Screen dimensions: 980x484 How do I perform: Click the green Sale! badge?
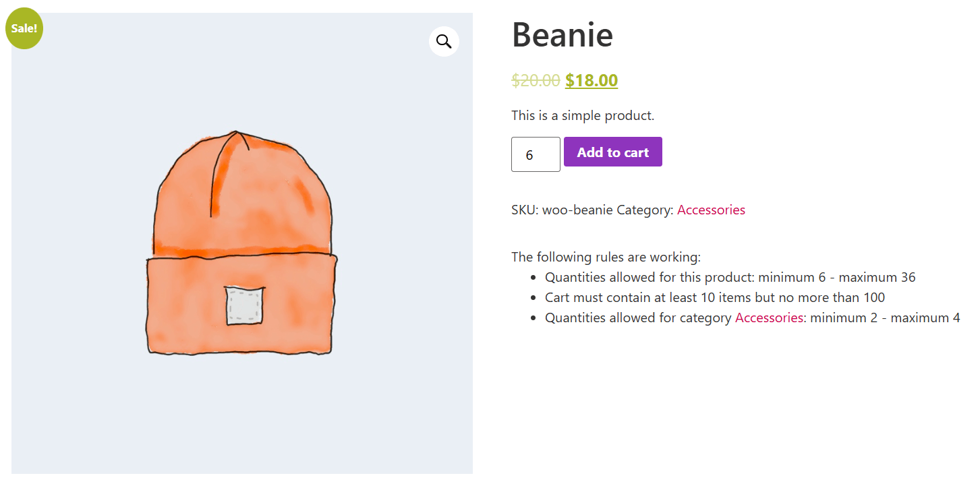pyautogui.click(x=24, y=28)
